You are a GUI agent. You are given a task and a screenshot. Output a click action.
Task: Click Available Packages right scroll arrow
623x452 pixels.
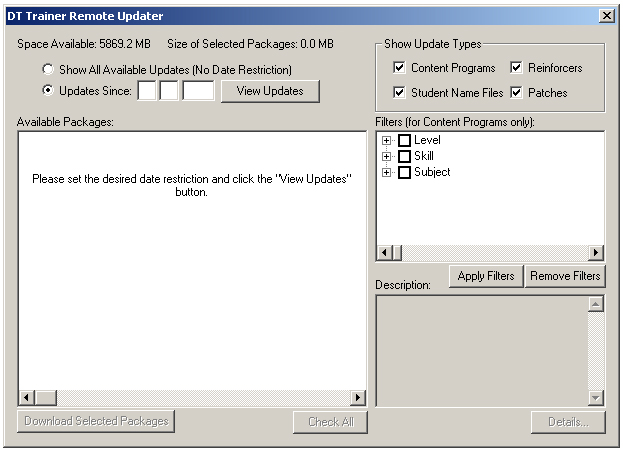(358, 397)
